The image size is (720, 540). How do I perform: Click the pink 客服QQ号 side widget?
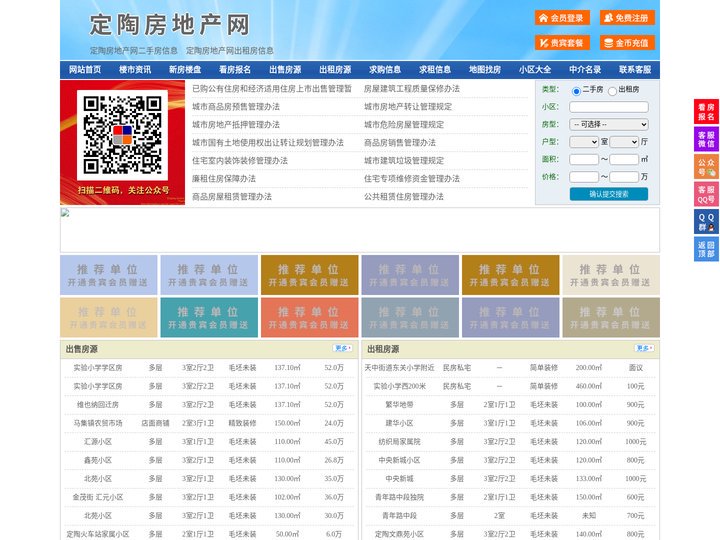(706, 194)
